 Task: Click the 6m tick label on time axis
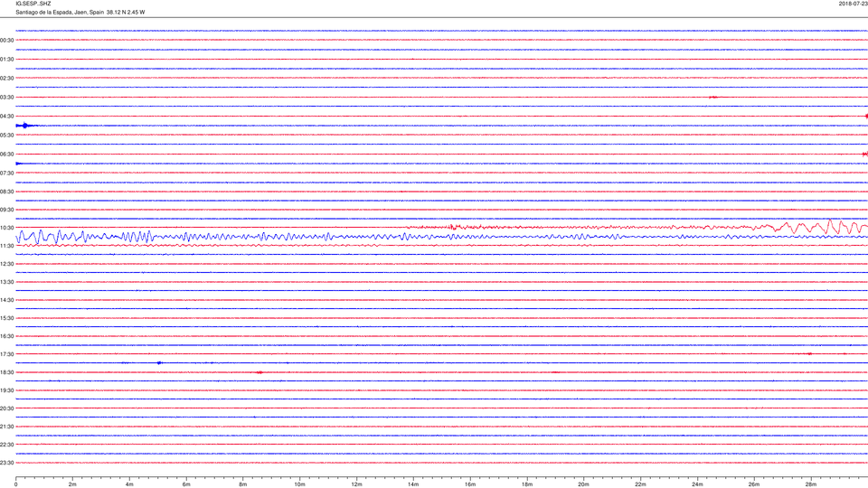[x=186, y=484]
